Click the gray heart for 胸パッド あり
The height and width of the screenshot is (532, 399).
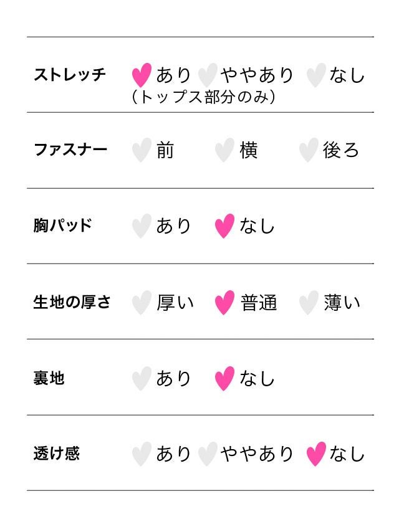tap(142, 226)
